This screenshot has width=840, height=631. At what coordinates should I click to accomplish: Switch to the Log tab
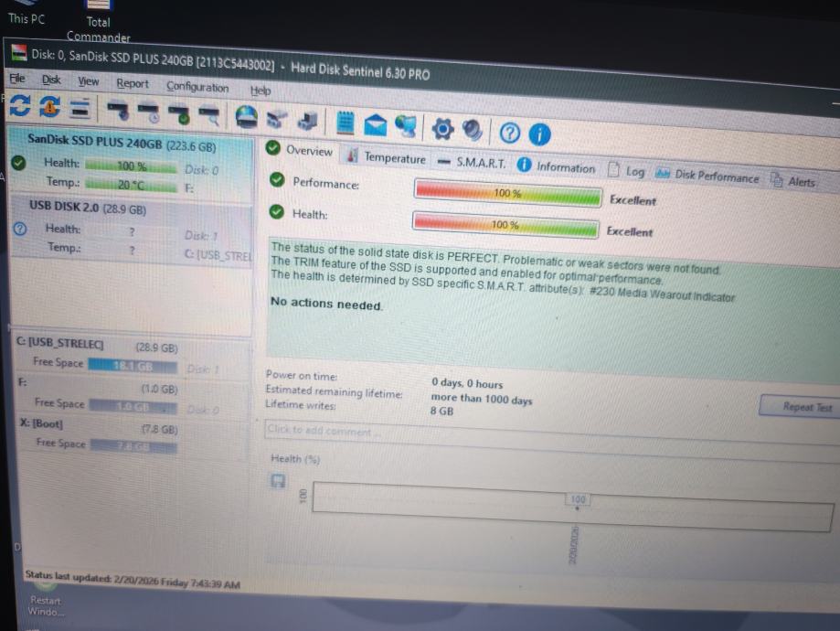tap(626, 171)
